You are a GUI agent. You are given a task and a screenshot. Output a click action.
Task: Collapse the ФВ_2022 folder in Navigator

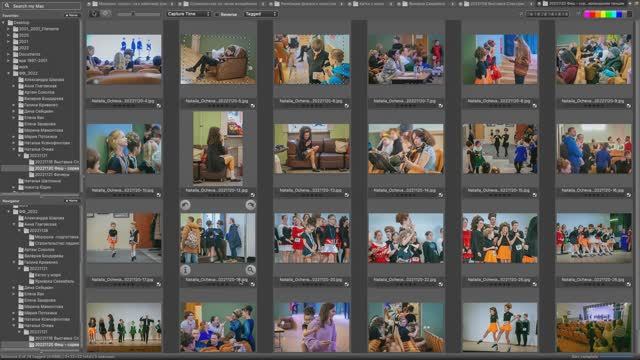tap(9, 212)
